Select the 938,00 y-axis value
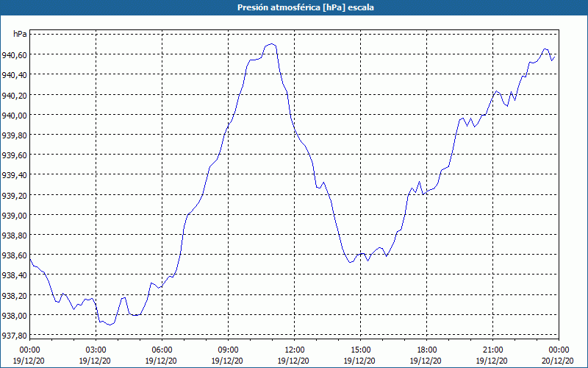The width and height of the screenshot is (588, 368). pyautogui.click(x=14, y=316)
